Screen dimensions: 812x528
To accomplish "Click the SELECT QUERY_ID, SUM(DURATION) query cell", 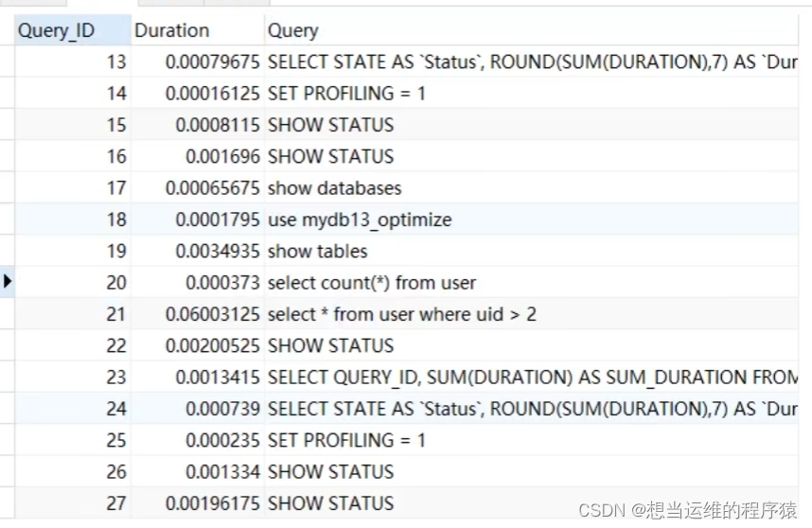I will click(x=532, y=377).
